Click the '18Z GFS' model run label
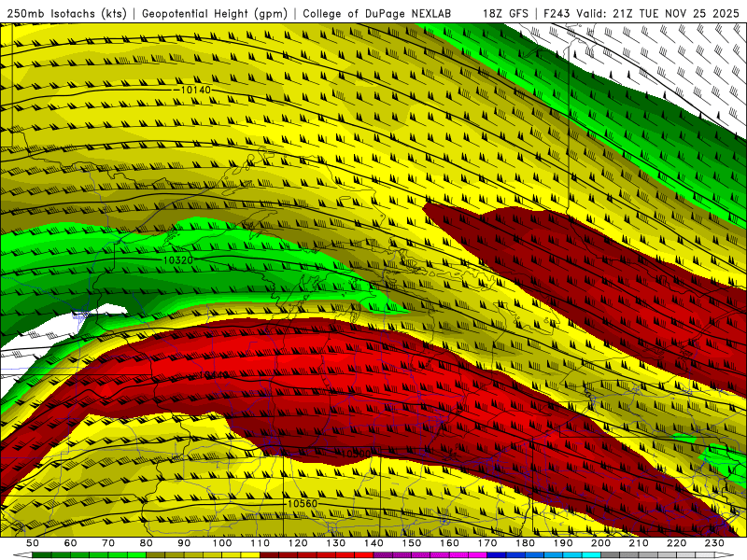 click(505, 14)
